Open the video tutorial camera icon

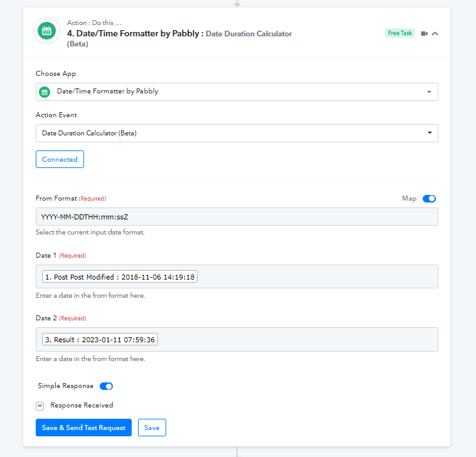tap(425, 33)
